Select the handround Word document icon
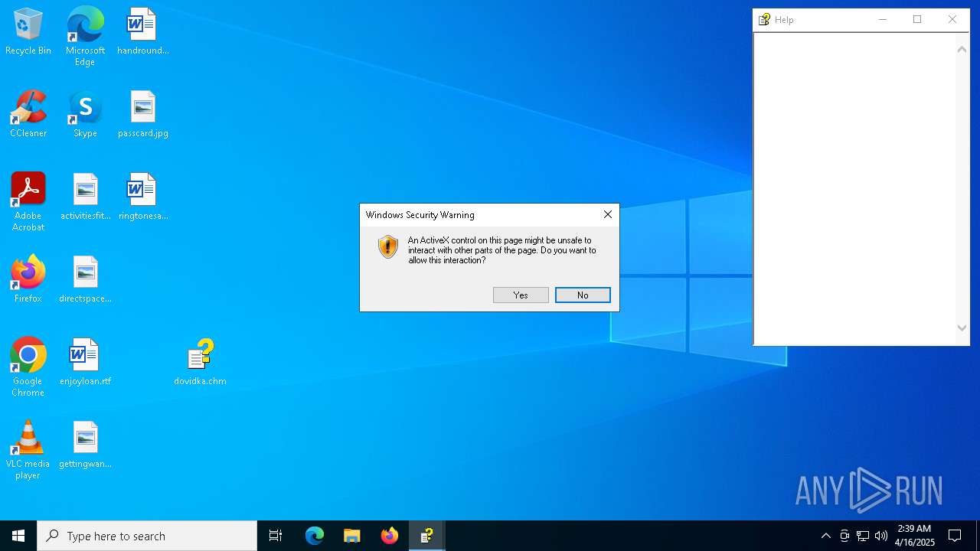This screenshot has height=551, width=980. [142, 31]
